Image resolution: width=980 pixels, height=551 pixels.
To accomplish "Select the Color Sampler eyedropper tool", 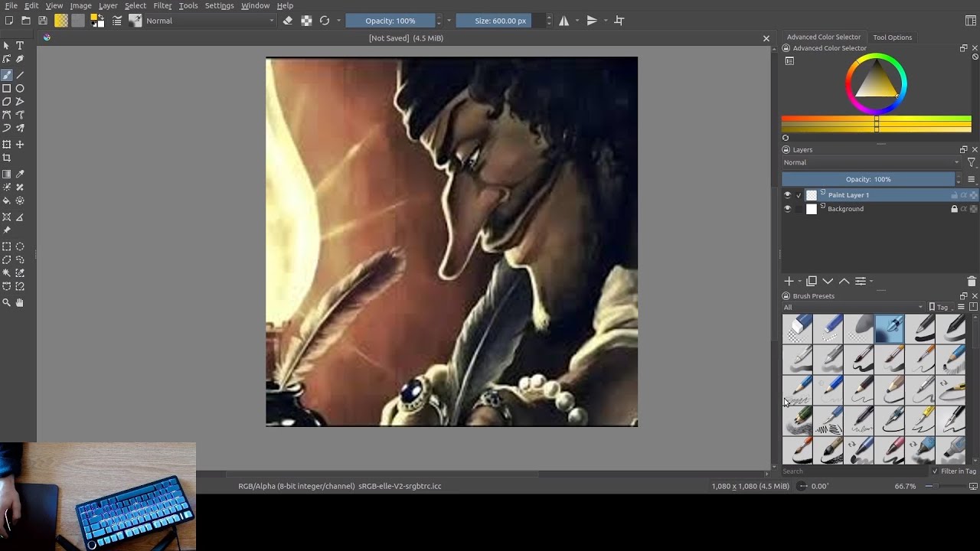I will tap(20, 174).
